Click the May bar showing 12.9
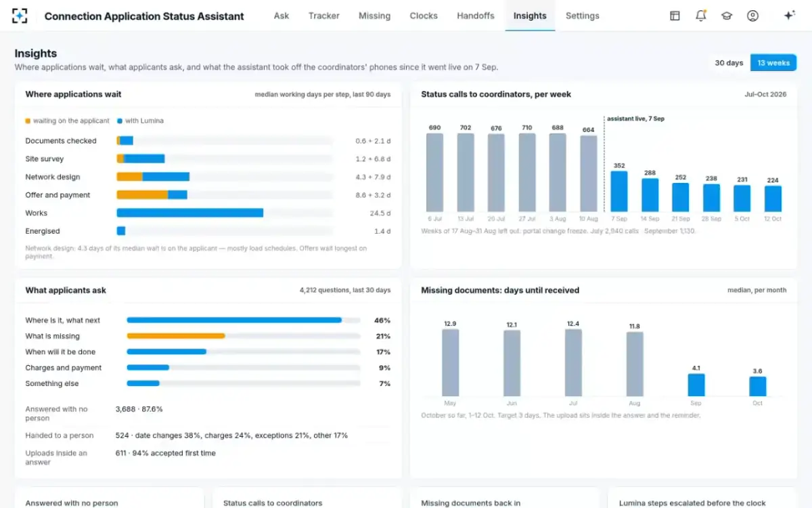The height and width of the screenshot is (508, 812). tap(450, 362)
